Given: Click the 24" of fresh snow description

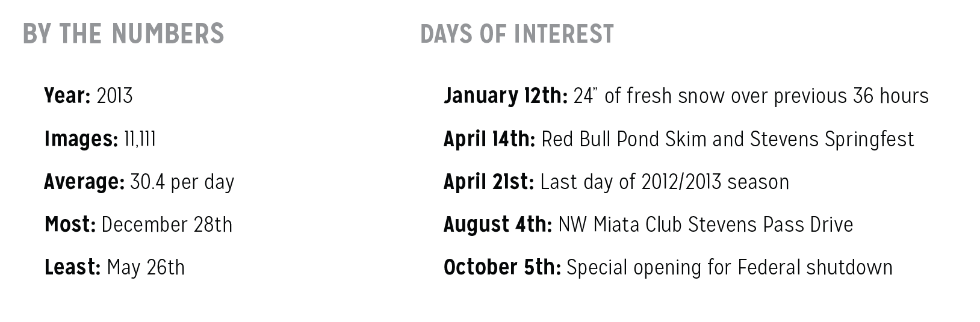Looking at the screenshot, I should click(x=751, y=96).
